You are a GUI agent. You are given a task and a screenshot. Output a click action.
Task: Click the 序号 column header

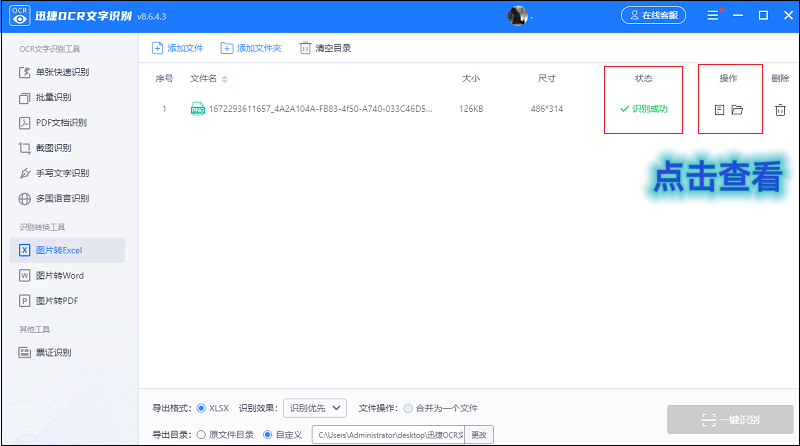[164, 78]
